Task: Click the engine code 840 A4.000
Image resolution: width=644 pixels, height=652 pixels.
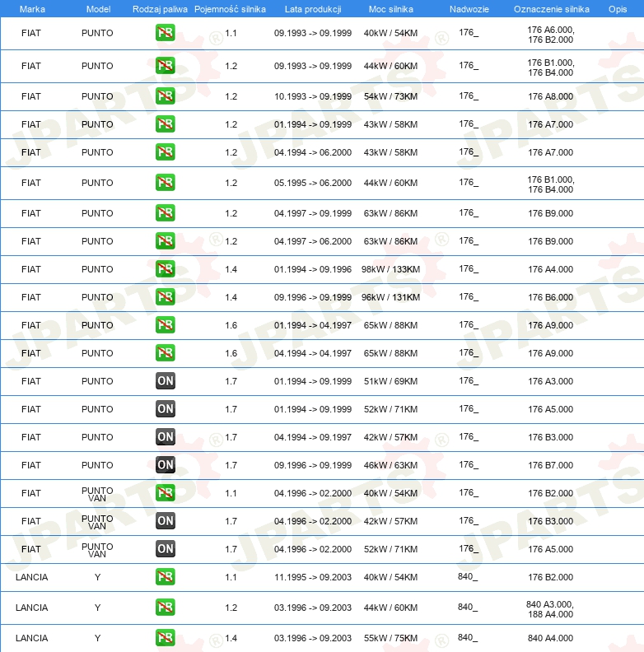Action: [550, 638]
